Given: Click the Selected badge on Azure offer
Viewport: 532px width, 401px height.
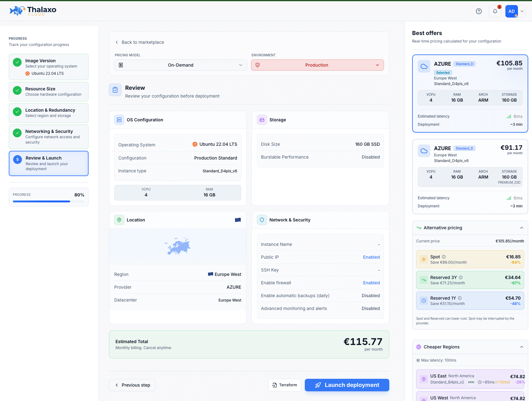Looking at the screenshot, I should pyautogui.click(x=443, y=73).
